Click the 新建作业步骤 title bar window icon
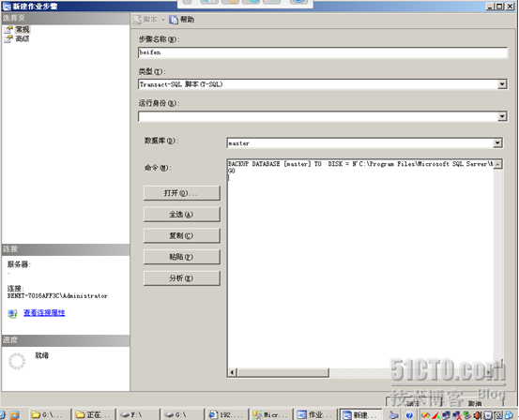The image size is (519, 420). [7, 7]
